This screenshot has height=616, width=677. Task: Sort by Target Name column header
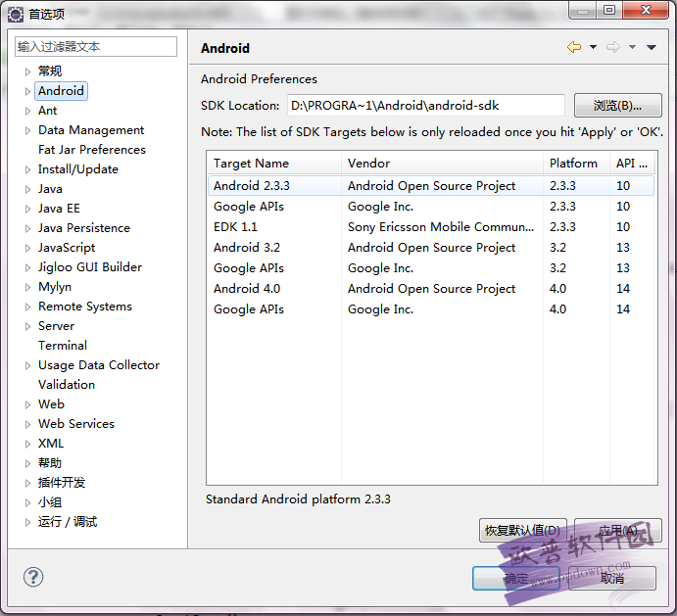(274, 164)
